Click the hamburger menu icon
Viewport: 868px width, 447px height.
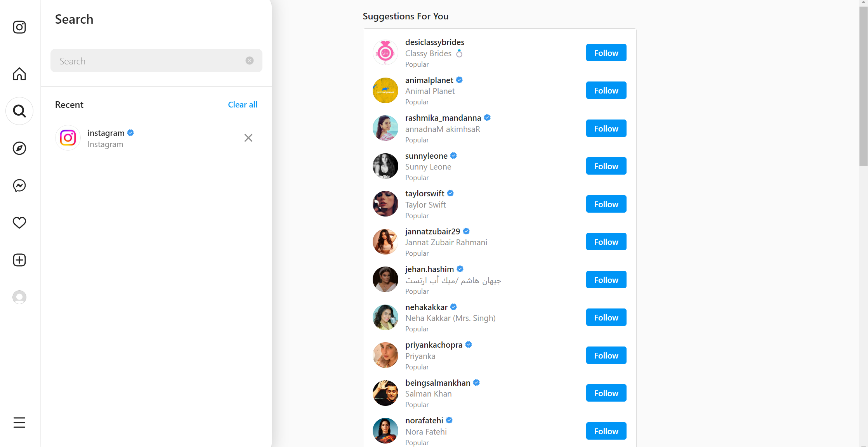coord(19,423)
